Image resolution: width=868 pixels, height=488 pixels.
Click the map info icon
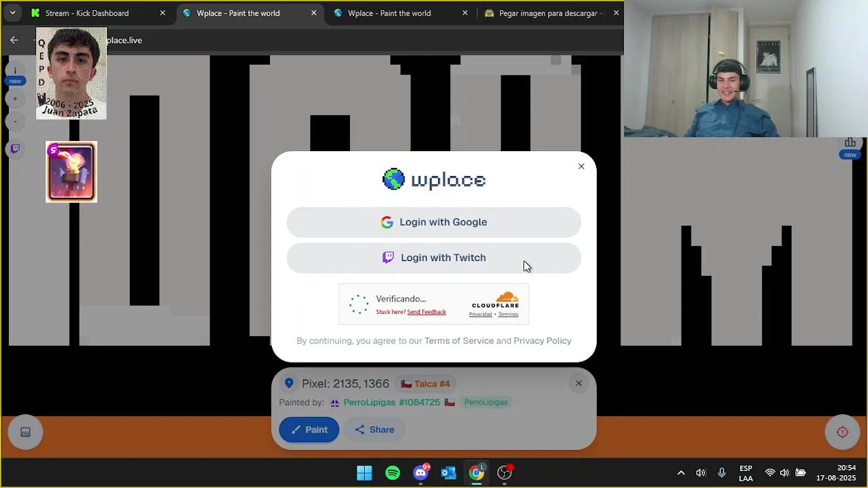point(15,70)
